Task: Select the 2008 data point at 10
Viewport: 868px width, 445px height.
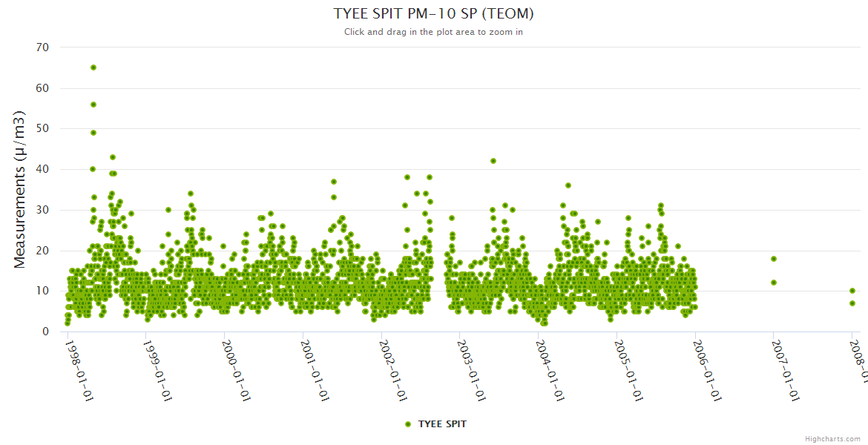Action: click(x=852, y=291)
